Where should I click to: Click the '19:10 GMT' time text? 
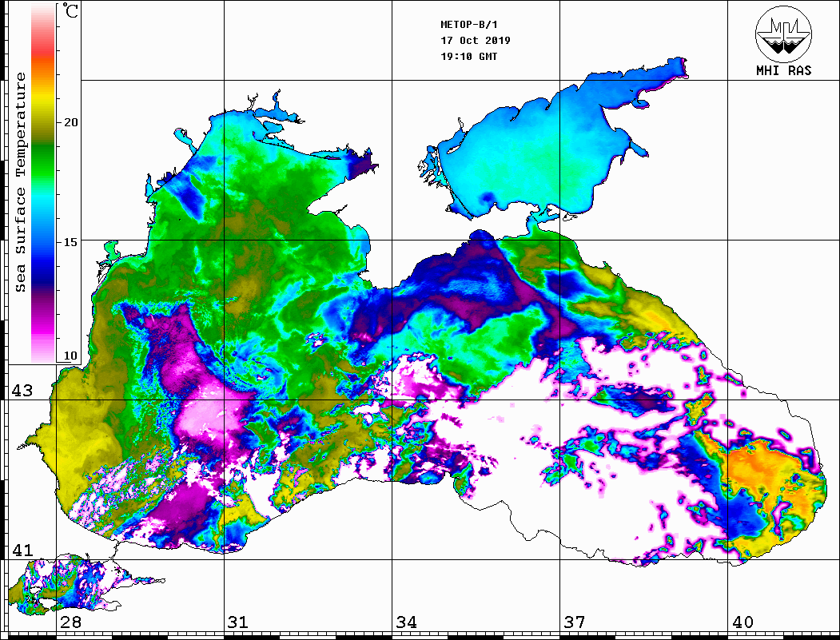coord(468,56)
